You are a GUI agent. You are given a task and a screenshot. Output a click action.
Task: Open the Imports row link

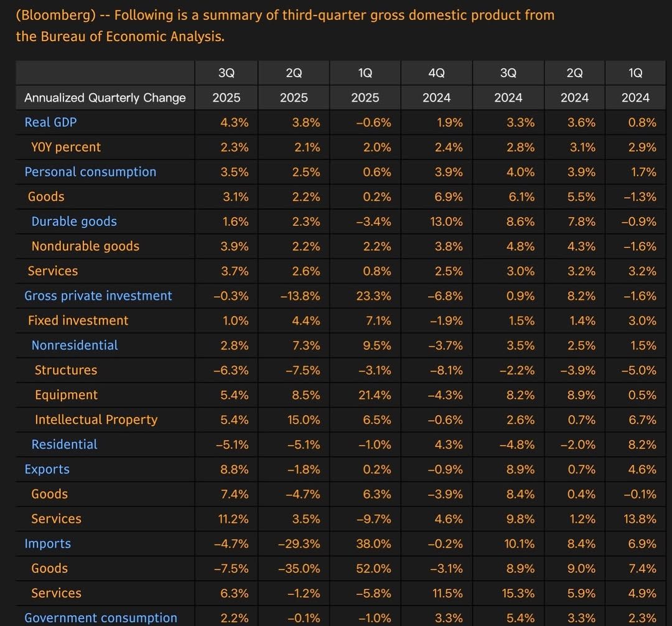(x=47, y=543)
